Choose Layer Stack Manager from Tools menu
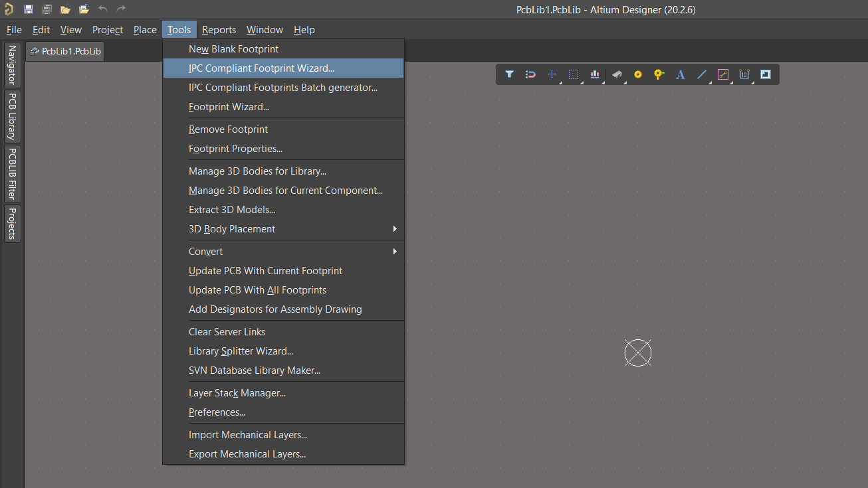The image size is (868, 488). [237, 393]
